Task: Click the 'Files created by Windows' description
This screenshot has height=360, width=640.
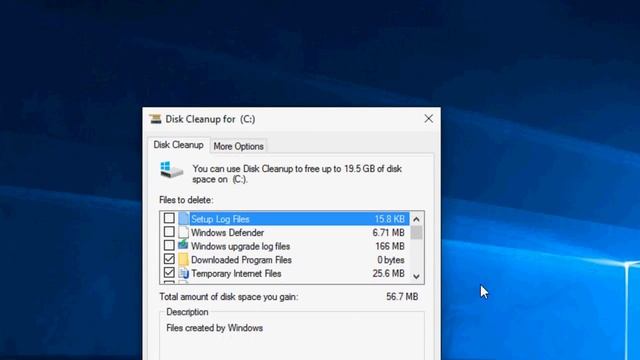Action: point(214,328)
